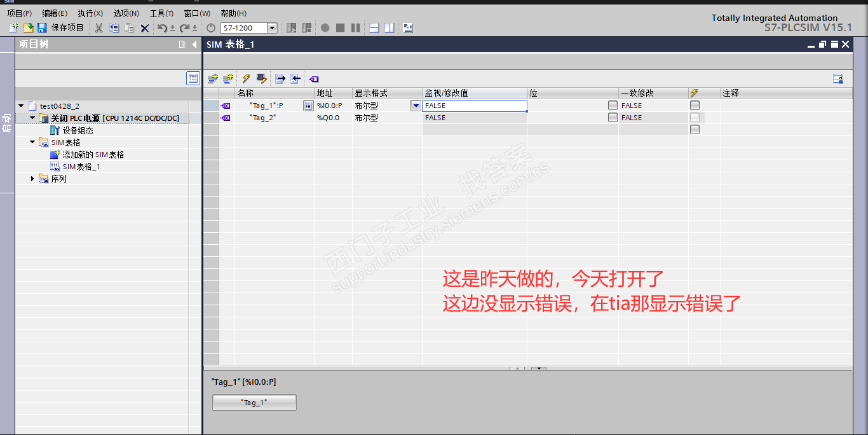This screenshot has height=435, width=868.
Task: Collapse the test0428_2 project node
Action: tap(21, 106)
